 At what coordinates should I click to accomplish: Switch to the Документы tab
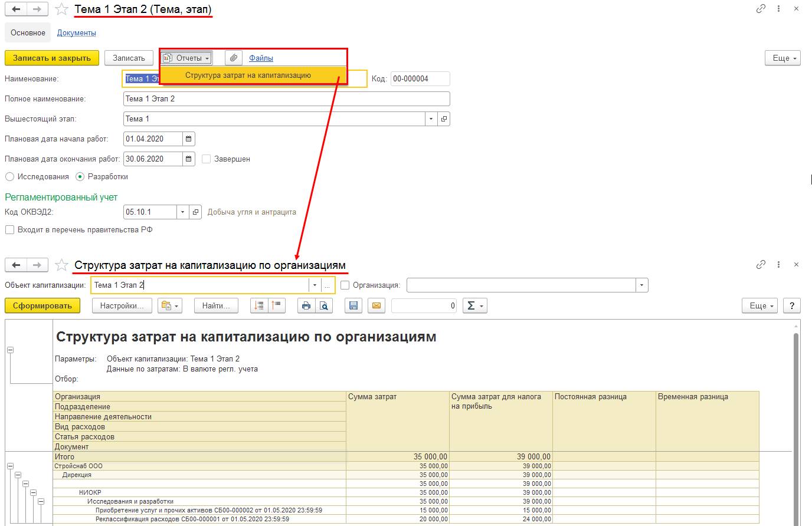[77, 33]
